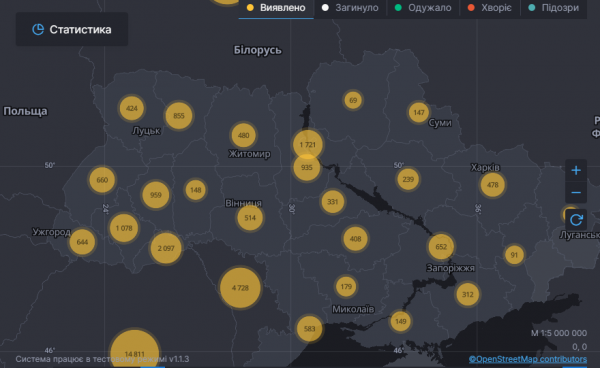Click the 652 marker above Запоріжжя
The height and width of the screenshot is (368, 600).
[x=441, y=247]
